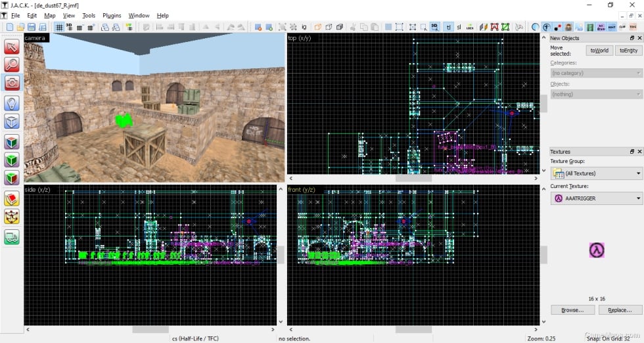Click the Lock icon in toolbar
Image resolution: width=644 pixels, height=343 pixels.
470,27
